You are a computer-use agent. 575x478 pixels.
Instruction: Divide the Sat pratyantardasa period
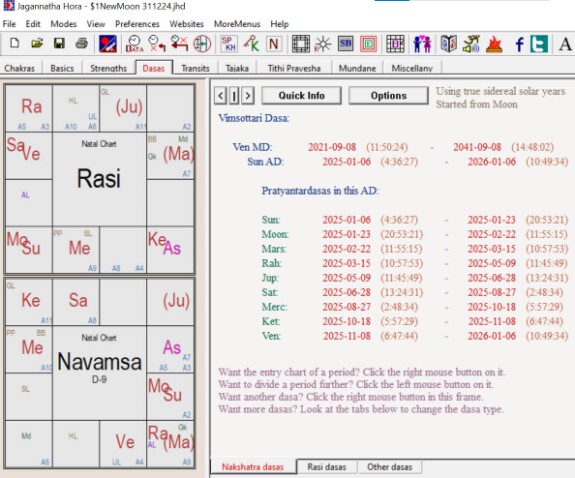tap(415, 292)
